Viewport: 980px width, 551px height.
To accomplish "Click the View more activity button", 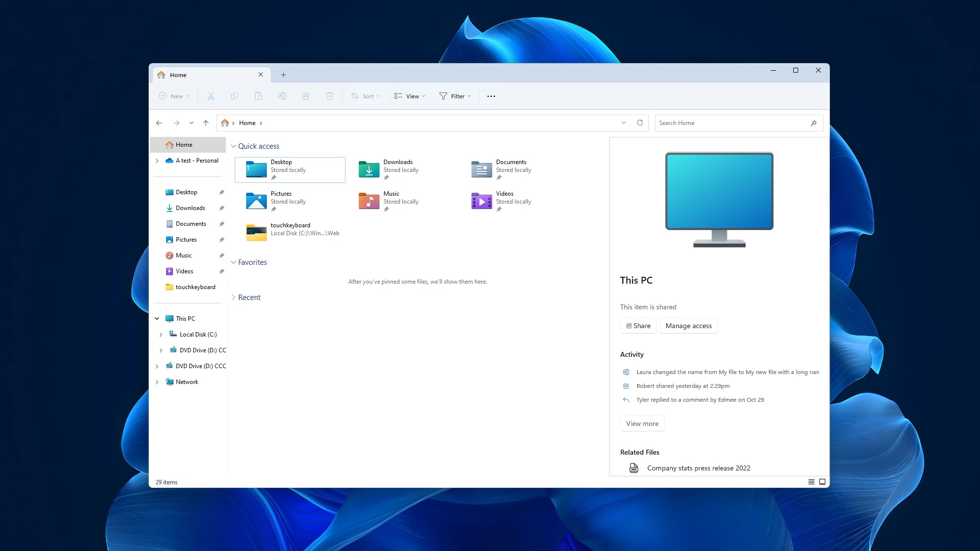I will tap(642, 424).
